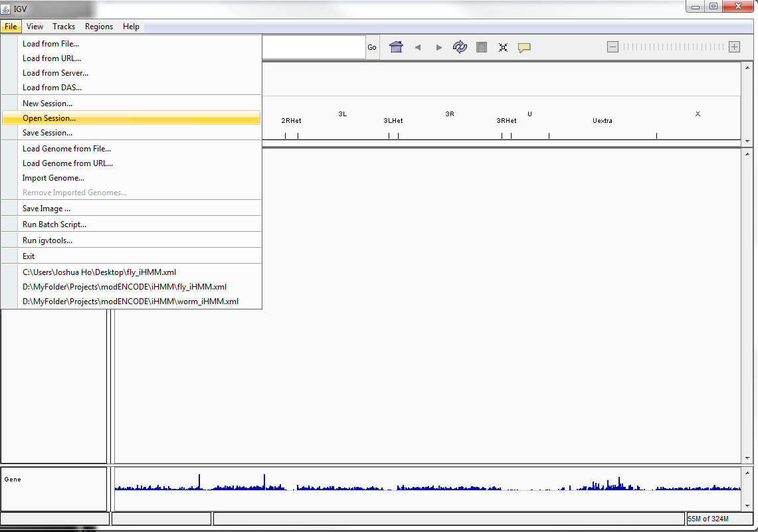Click the 3R chromosome label

[x=450, y=114]
